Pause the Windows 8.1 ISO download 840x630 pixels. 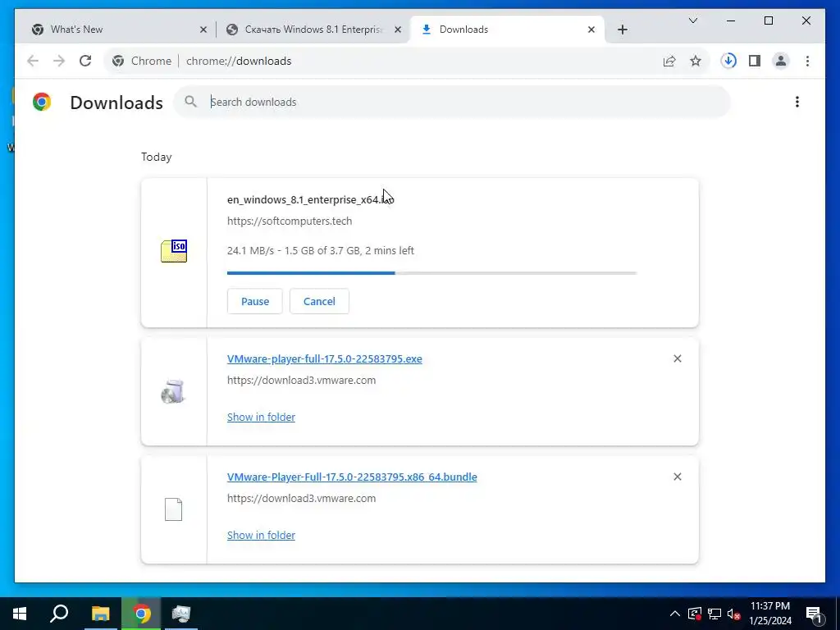click(x=254, y=301)
